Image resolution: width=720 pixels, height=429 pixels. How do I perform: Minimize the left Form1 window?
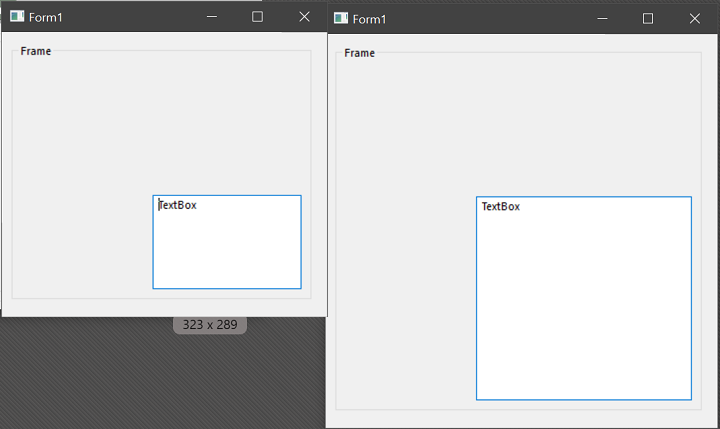(x=211, y=17)
